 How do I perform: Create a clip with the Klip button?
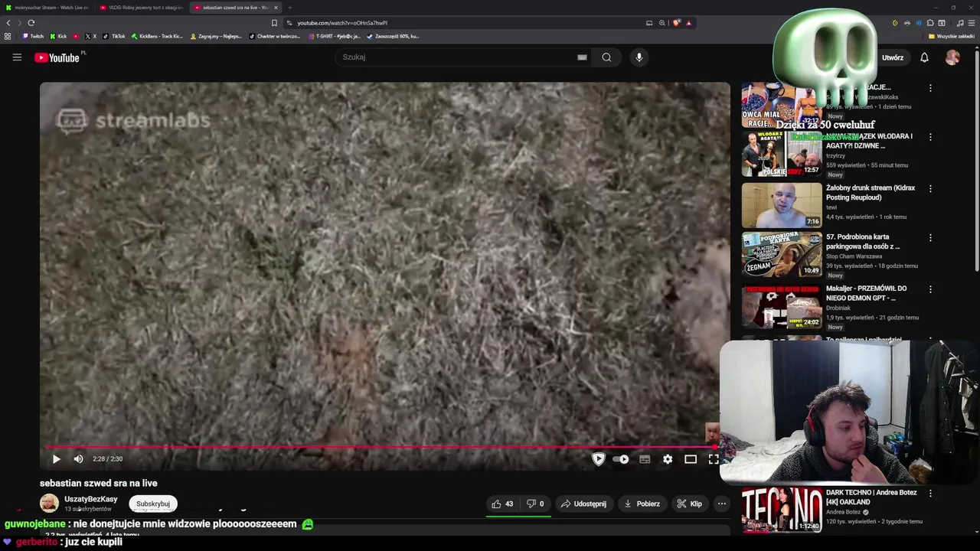tap(689, 504)
